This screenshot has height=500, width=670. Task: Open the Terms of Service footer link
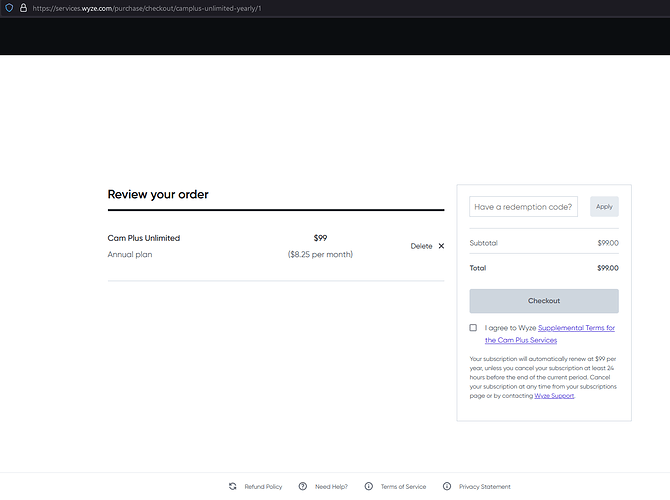click(403, 487)
